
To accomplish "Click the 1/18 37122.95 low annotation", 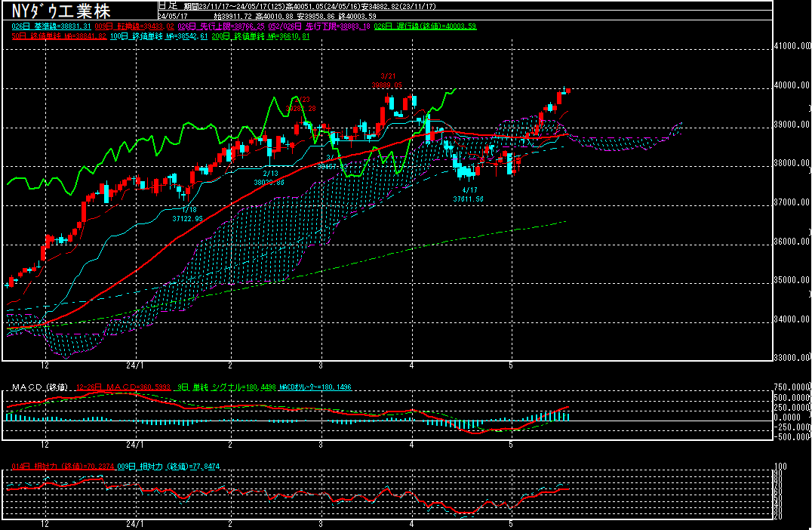I will [x=187, y=214].
